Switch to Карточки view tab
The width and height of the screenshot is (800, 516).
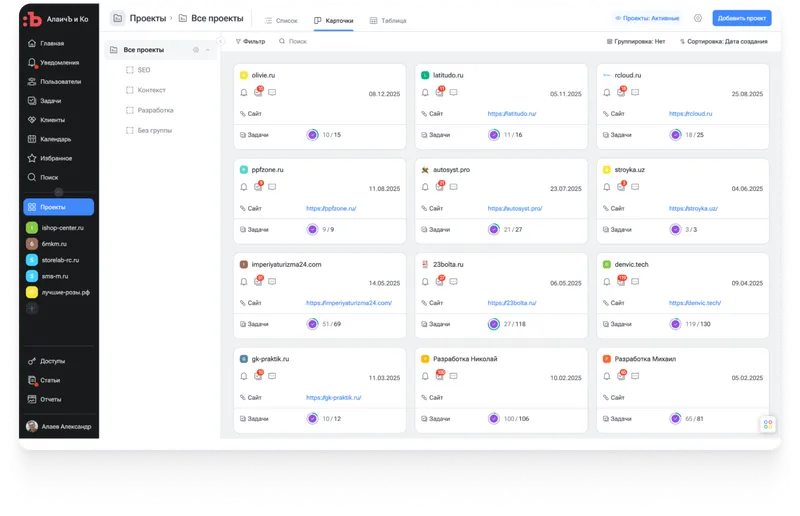point(334,21)
